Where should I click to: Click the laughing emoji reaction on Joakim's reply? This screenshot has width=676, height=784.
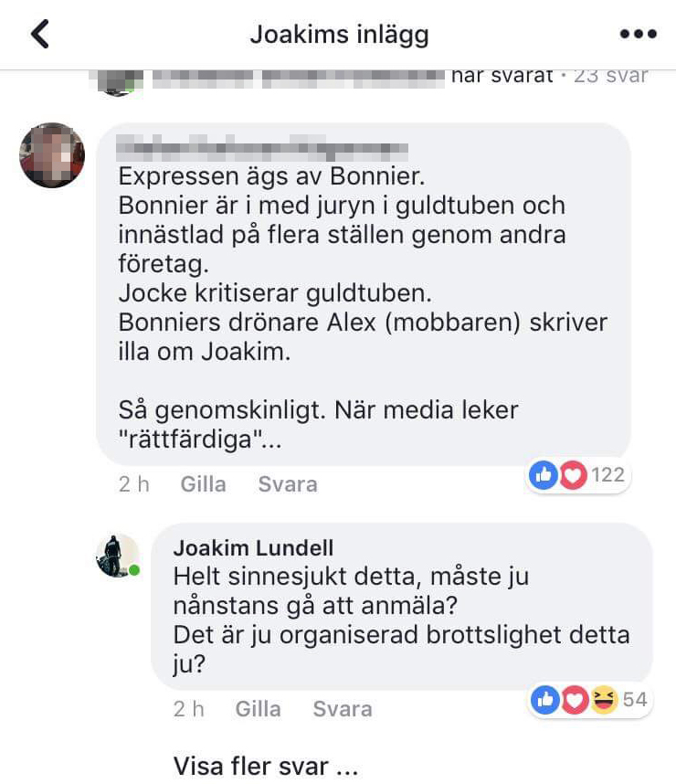coord(605,699)
